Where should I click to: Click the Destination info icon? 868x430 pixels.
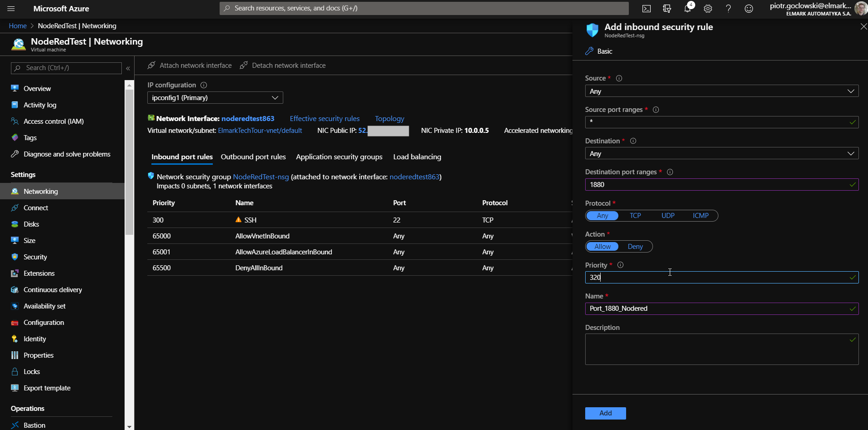pos(633,141)
